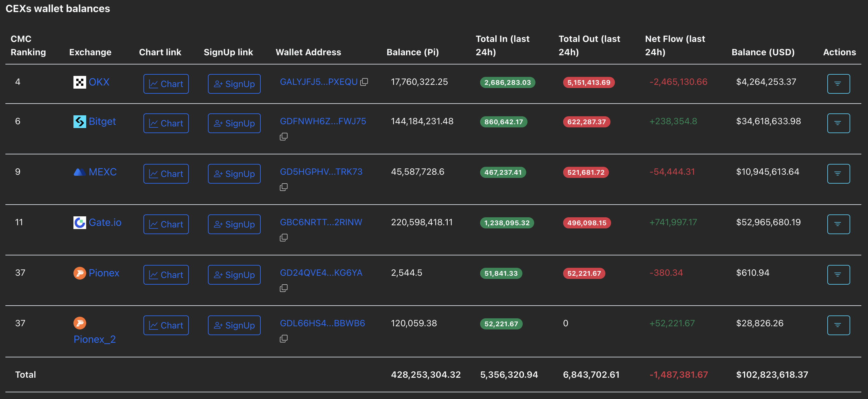The image size is (868, 399).
Task: Copy the Pionex_2 wallet address icon
Action: pos(283,338)
